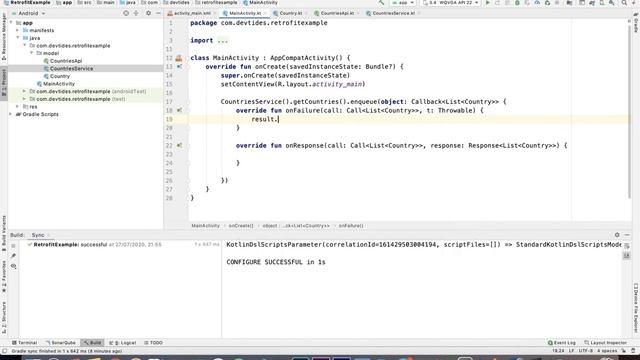Switch to activity_main.xml tab
Screen dimensions: 640x360
[x=192, y=13]
